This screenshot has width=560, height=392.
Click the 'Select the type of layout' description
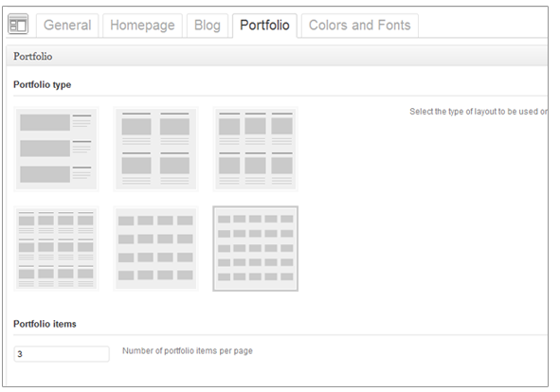coord(479,112)
